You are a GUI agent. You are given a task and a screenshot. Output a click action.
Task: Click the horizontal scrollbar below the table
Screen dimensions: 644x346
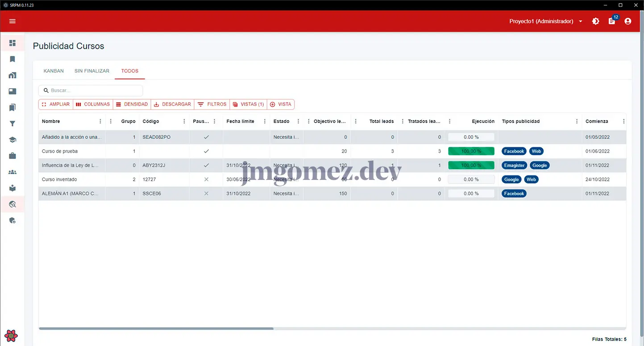pyautogui.click(x=156, y=329)
